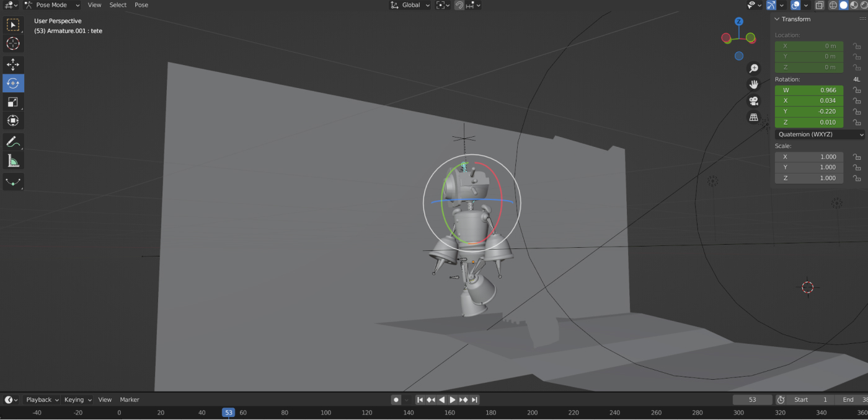The width and height of the screenshot is (868, 420).
Task: Toggle snapping magnet icon
Action: (x=459, y=5)
